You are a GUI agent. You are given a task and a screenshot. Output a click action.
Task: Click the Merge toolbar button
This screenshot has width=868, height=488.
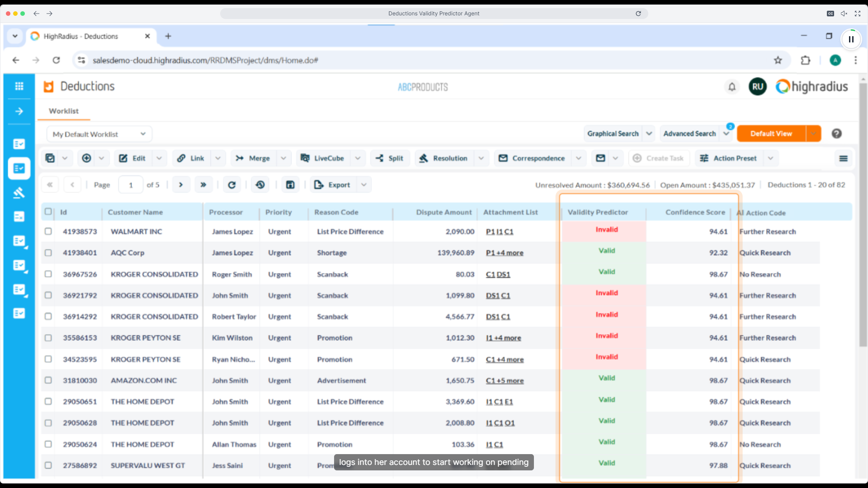tap(253, 158)
